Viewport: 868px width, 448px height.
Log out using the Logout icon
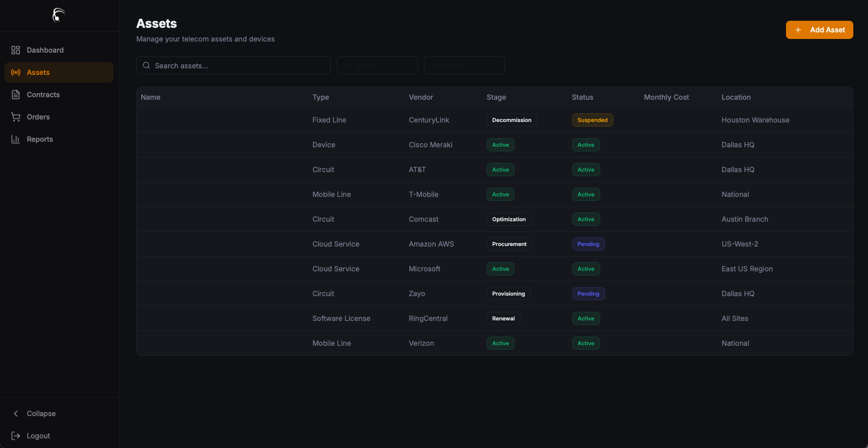[16, 436]
